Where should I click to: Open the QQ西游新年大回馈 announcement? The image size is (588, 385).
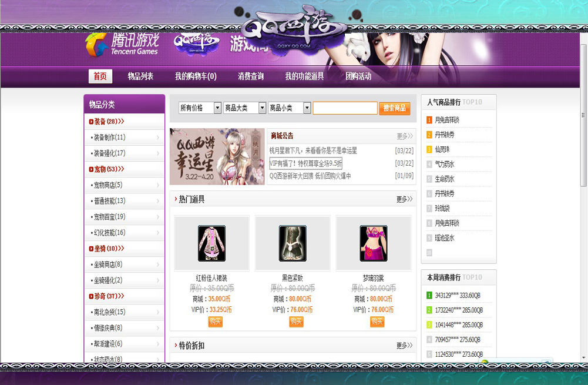[x=310, y=176]
